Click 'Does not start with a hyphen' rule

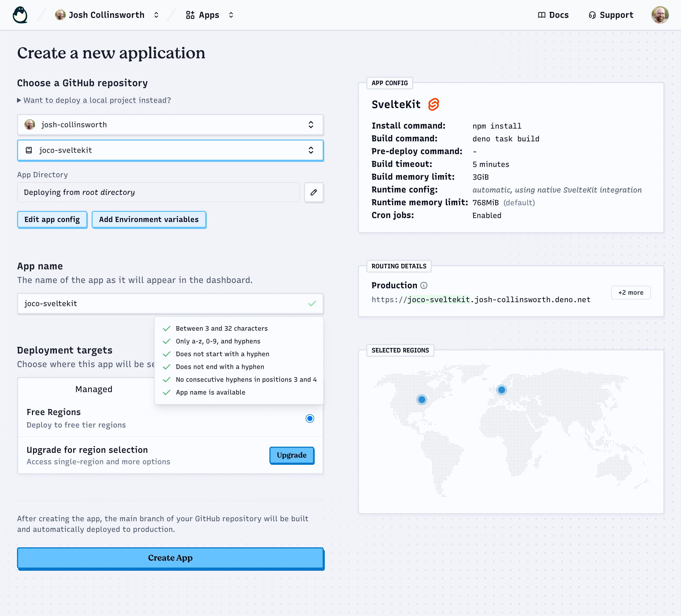222,354
